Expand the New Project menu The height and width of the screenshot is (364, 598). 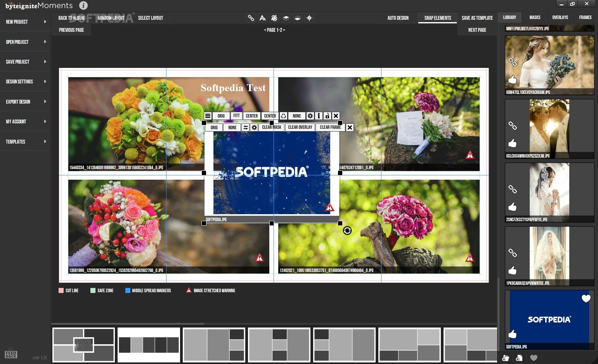click(x=25, y=22)
